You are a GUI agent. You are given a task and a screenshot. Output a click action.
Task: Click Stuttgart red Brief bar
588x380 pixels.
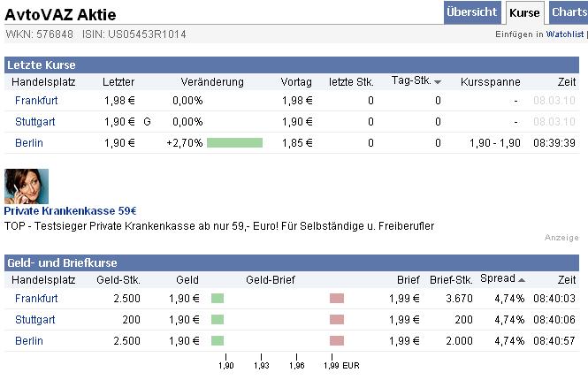coord(336,319)
